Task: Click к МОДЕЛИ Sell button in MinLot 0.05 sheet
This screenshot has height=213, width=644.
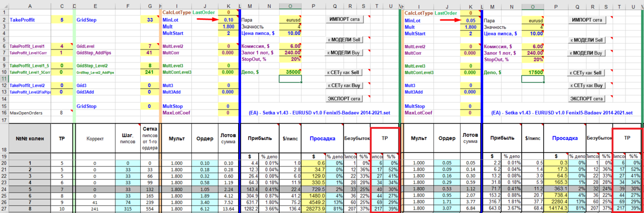Action: click(x=587, y=39)
